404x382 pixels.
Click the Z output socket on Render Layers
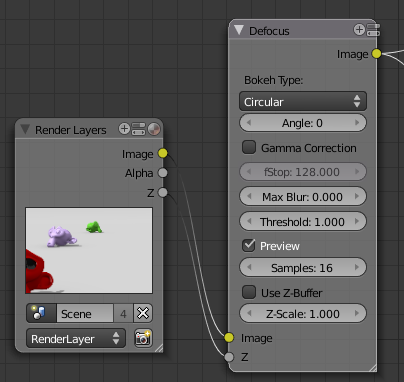[x=163, y=192]
